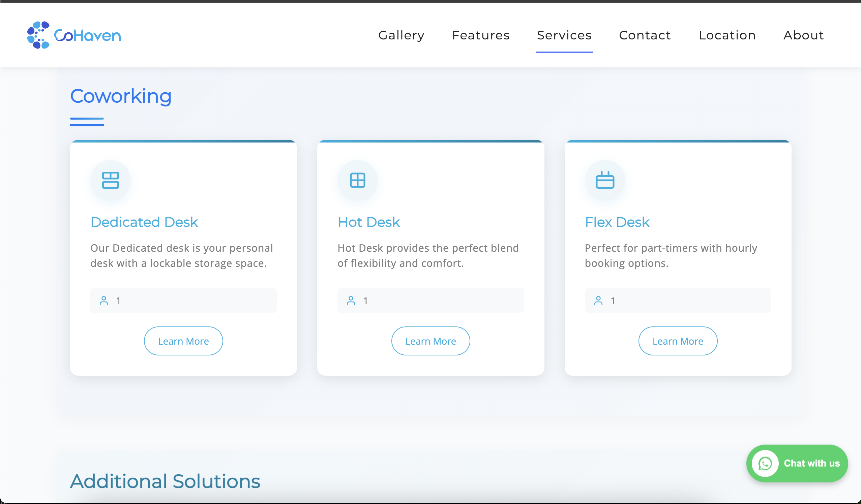Click Learn More for Hot Desk
The width and height of the screenshot is (861, 504).
[431, 341]
